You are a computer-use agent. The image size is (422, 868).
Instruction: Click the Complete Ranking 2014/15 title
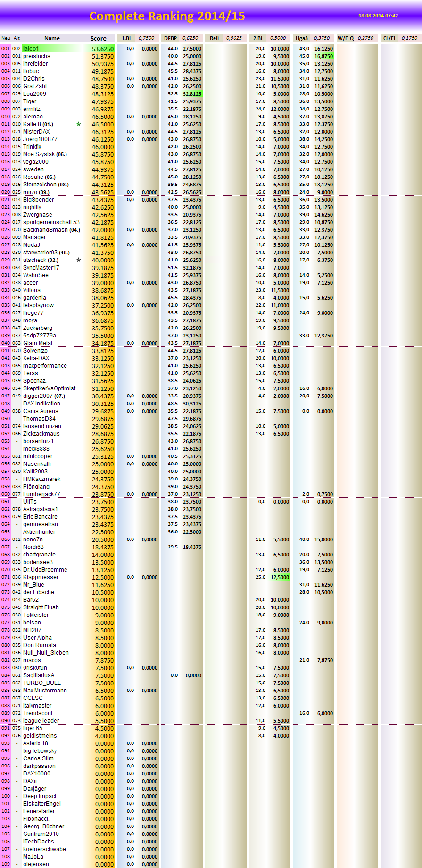167,17
